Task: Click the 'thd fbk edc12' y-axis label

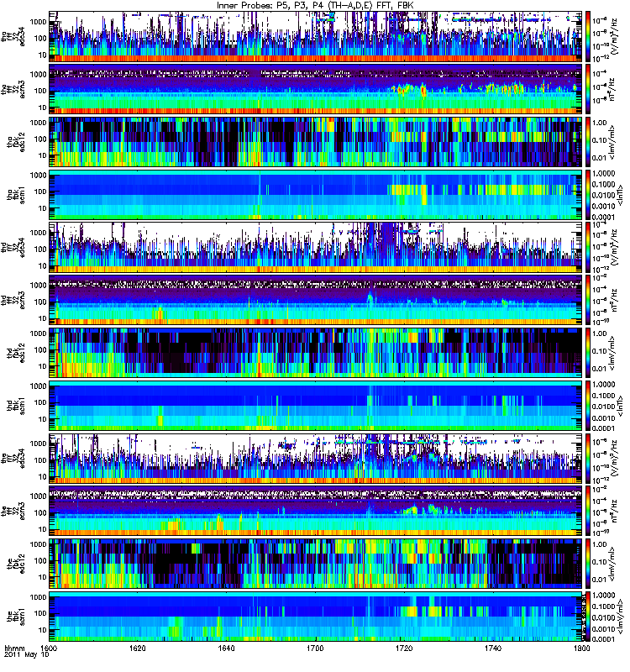Action: (x=16, y=353)
